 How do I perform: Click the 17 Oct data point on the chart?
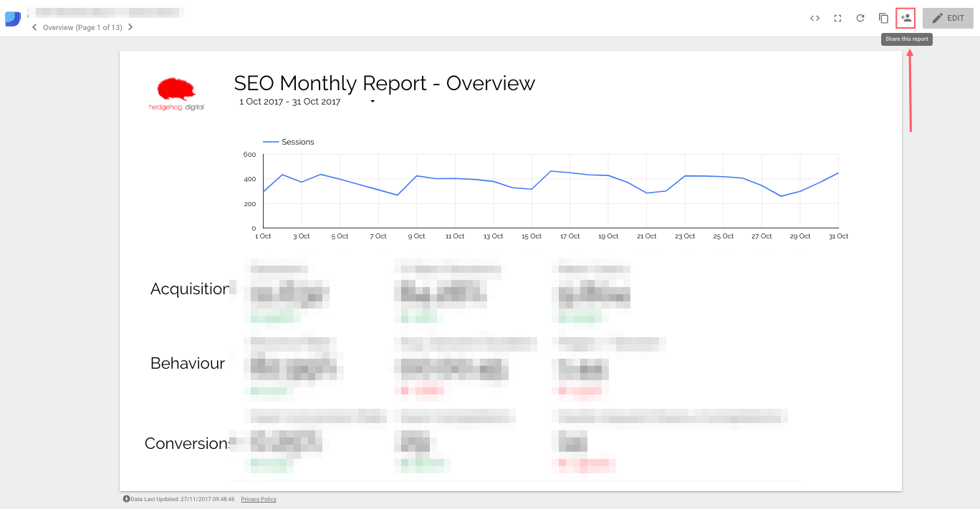[570, 172]
